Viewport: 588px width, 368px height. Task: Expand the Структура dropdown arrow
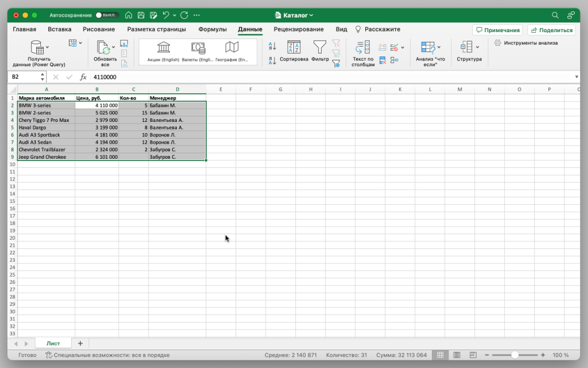click(x=477, y=47)
